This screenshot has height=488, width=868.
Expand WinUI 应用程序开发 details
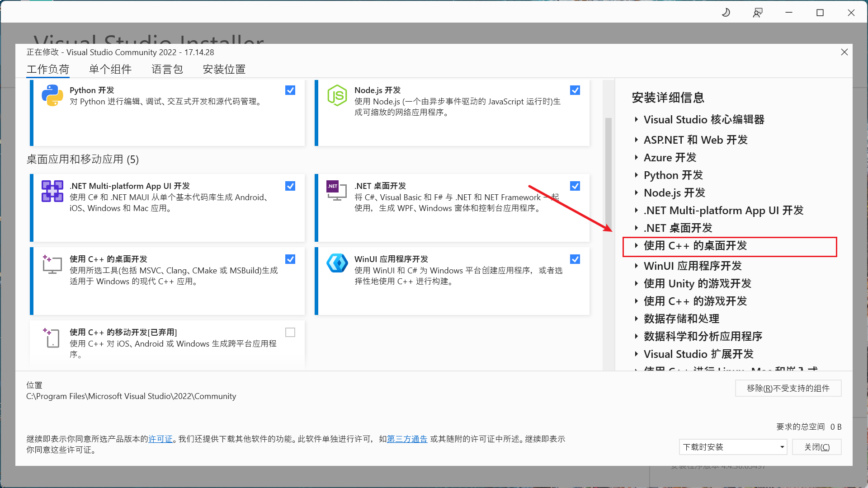(636, 266)
